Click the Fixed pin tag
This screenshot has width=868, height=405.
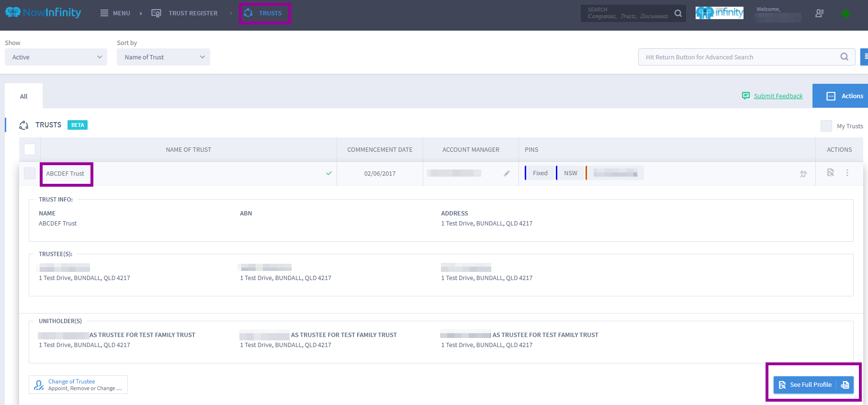coord(540,173)
